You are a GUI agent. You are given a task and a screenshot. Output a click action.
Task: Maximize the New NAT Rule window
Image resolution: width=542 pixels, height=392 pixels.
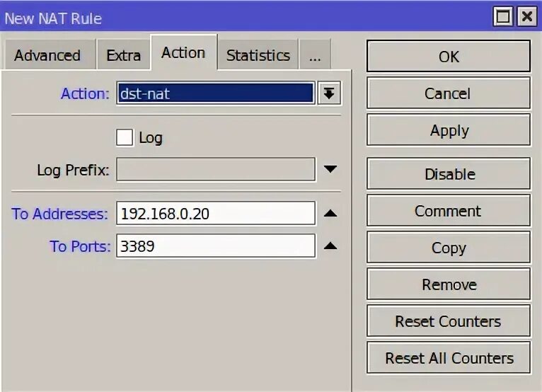pos(503,16)
